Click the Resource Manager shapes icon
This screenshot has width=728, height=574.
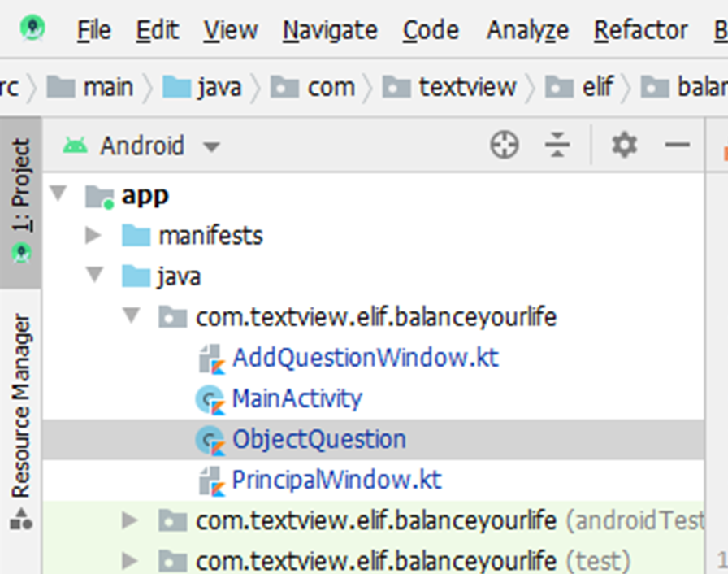[21, 519]
